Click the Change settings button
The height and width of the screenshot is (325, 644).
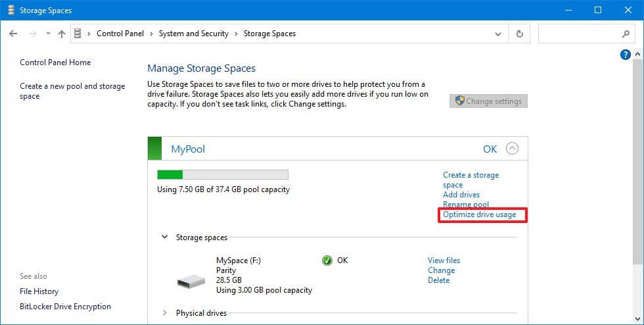(488, 101)
